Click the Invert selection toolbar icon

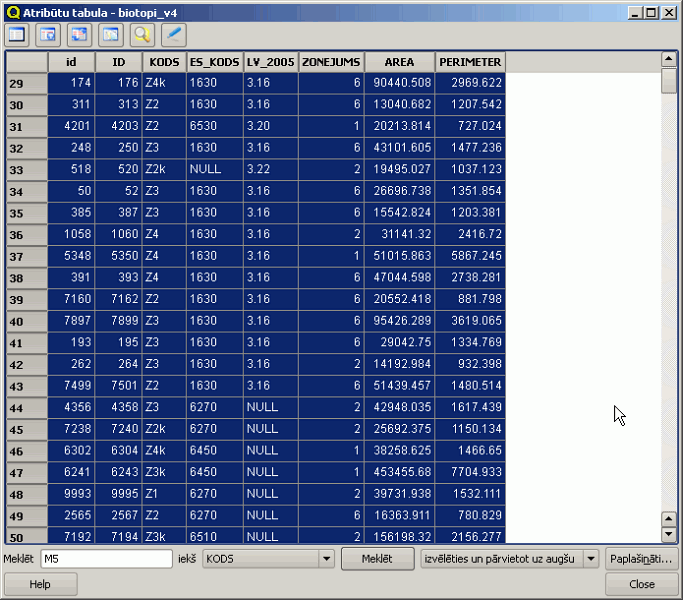tap(79, 35)
